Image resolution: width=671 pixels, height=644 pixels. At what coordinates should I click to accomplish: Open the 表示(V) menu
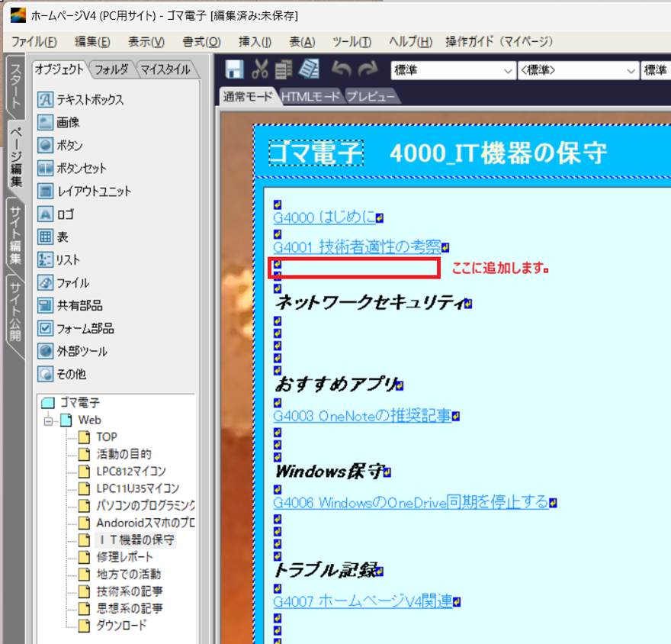(x=146, y=41)
